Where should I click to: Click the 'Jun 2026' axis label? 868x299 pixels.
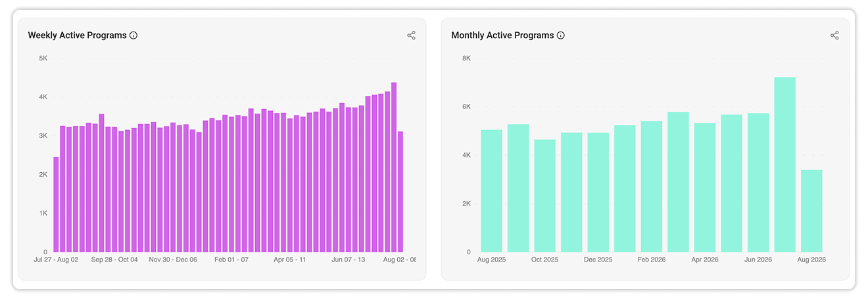pyautogui.click(x=758, y=260)
